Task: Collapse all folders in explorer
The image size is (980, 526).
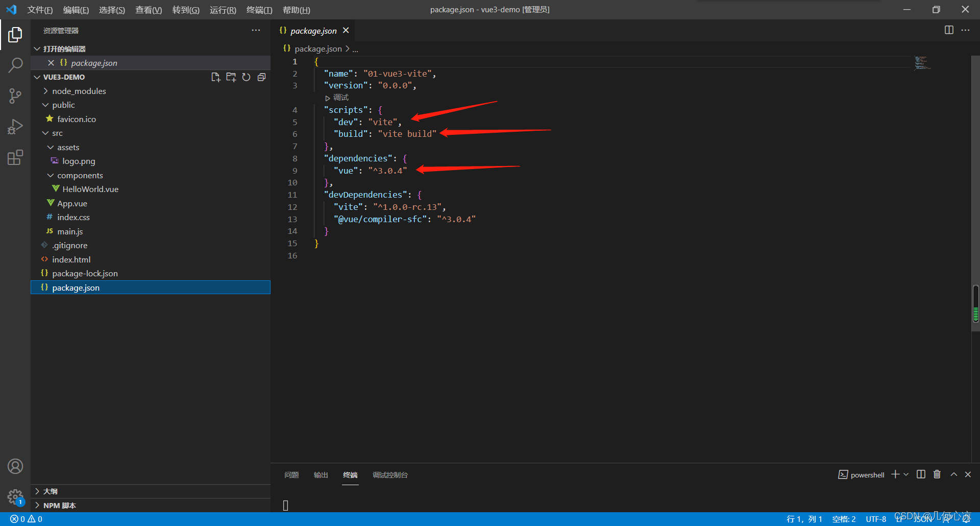Action: point(262,77)
